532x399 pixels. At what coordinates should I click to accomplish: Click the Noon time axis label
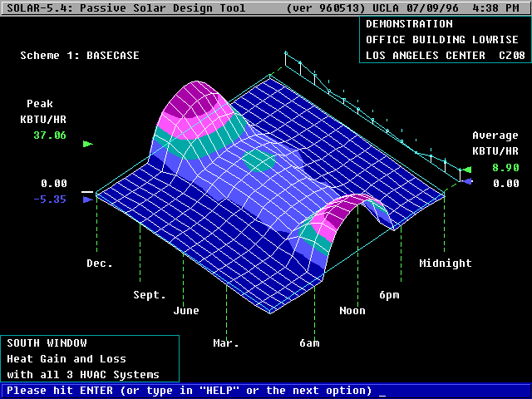point(352,310)
